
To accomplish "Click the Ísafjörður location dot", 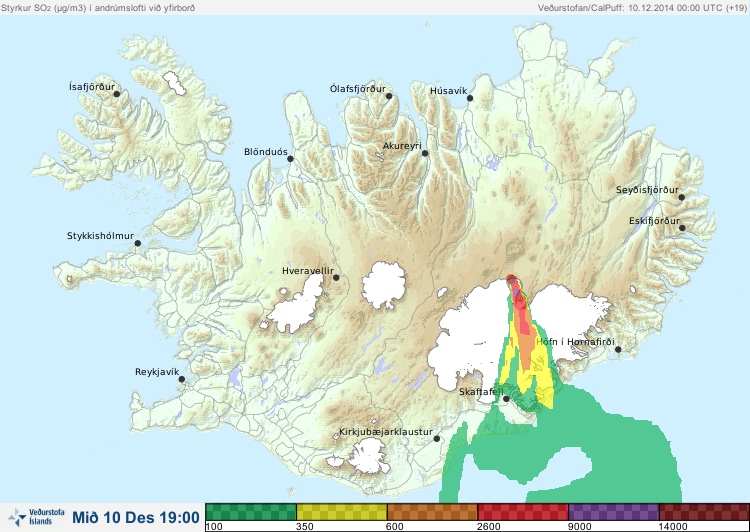I will tap(116, 94).
